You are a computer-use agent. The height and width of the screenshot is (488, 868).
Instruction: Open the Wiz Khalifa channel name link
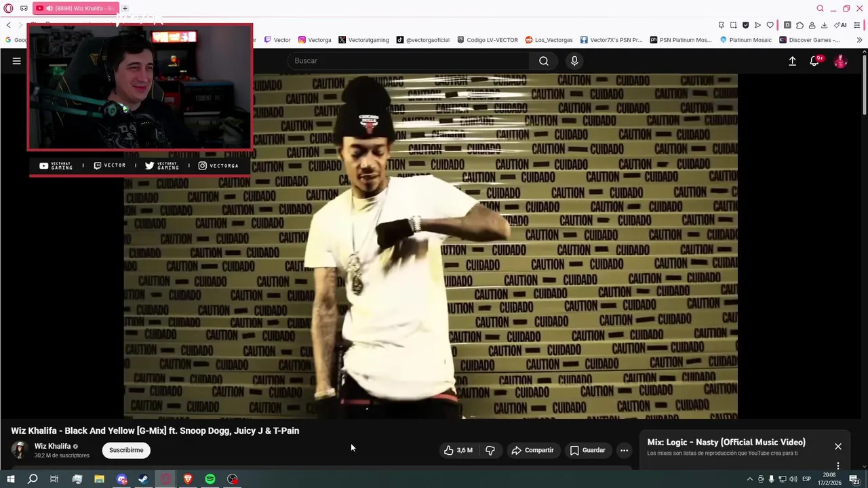click(x=52, y=446)
